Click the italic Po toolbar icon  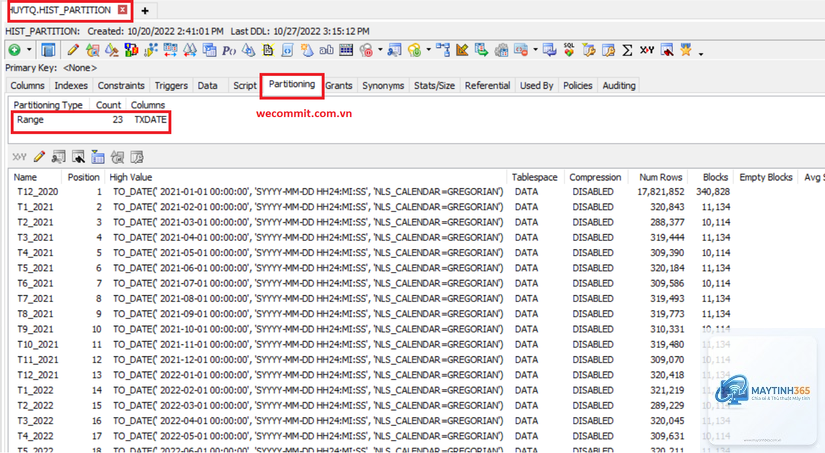(228, 51)
